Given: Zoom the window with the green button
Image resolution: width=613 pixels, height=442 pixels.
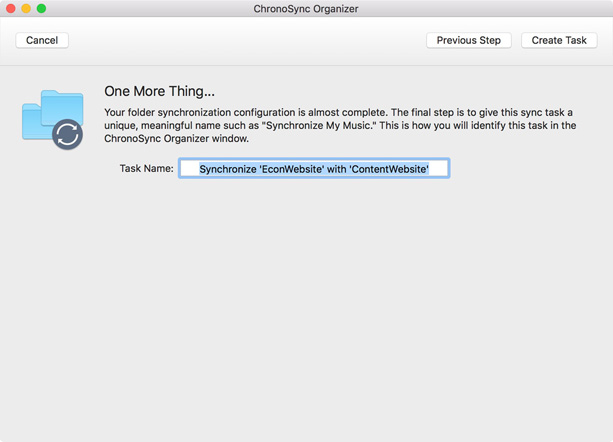Looking at the screenshot, I should tap(41, 8).
